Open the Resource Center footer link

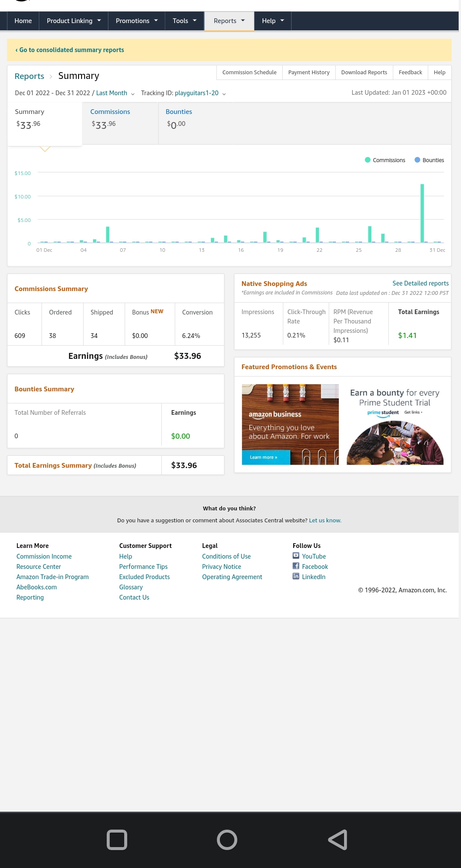(38, 567)
